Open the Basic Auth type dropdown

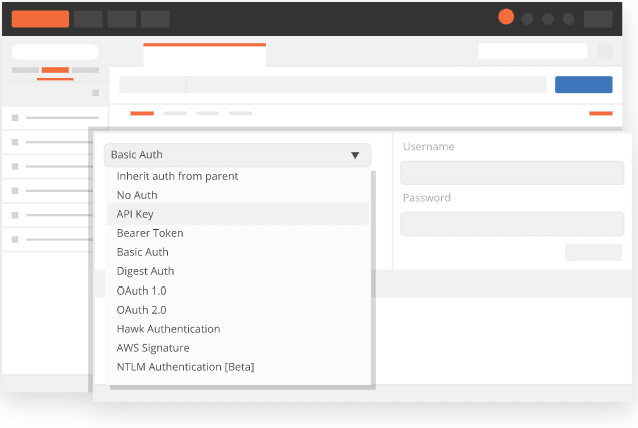click(x=237, y=155)
